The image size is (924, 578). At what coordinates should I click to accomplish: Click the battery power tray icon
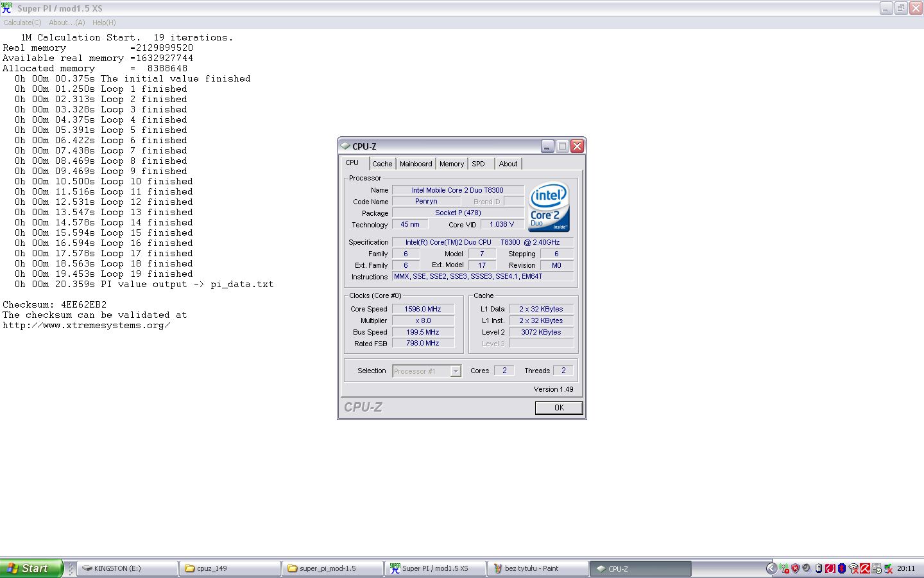[x=819, y=568]
